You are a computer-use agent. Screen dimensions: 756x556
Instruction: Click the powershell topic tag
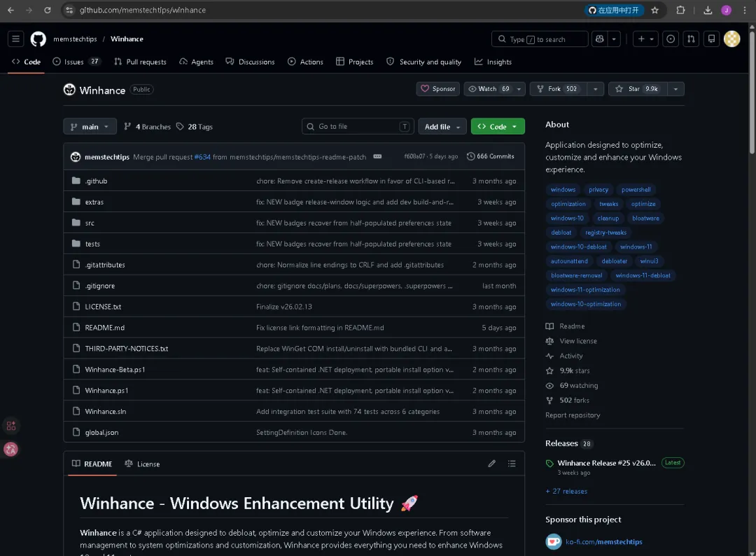(636, 190)
